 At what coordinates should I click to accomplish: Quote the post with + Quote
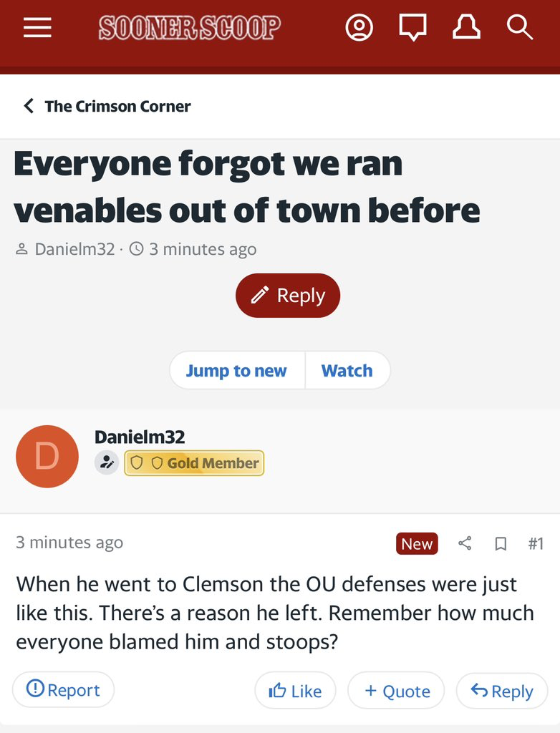[396, 691]
